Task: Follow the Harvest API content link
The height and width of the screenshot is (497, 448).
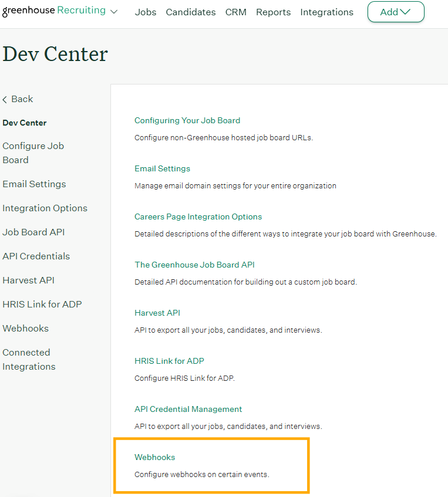Action: pos(157,313)
